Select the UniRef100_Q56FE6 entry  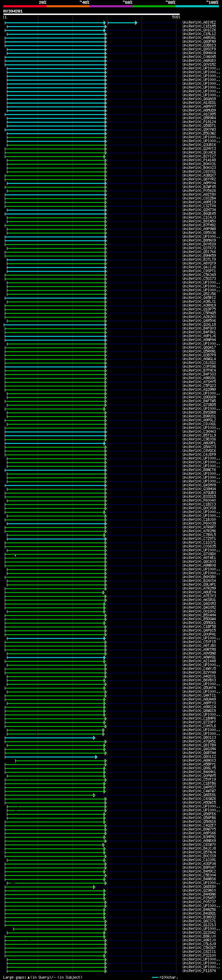click(x=199, y=814)
